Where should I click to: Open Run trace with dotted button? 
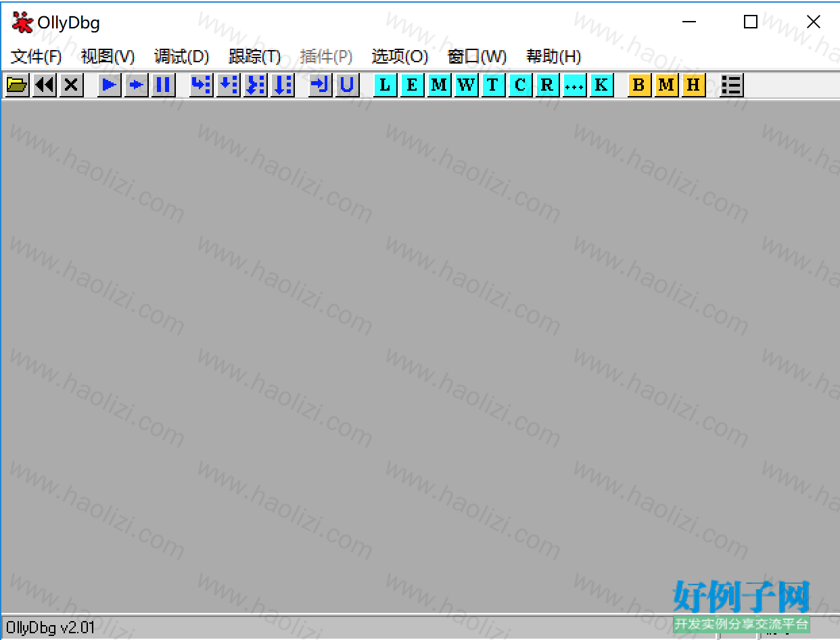click(575, 85)
